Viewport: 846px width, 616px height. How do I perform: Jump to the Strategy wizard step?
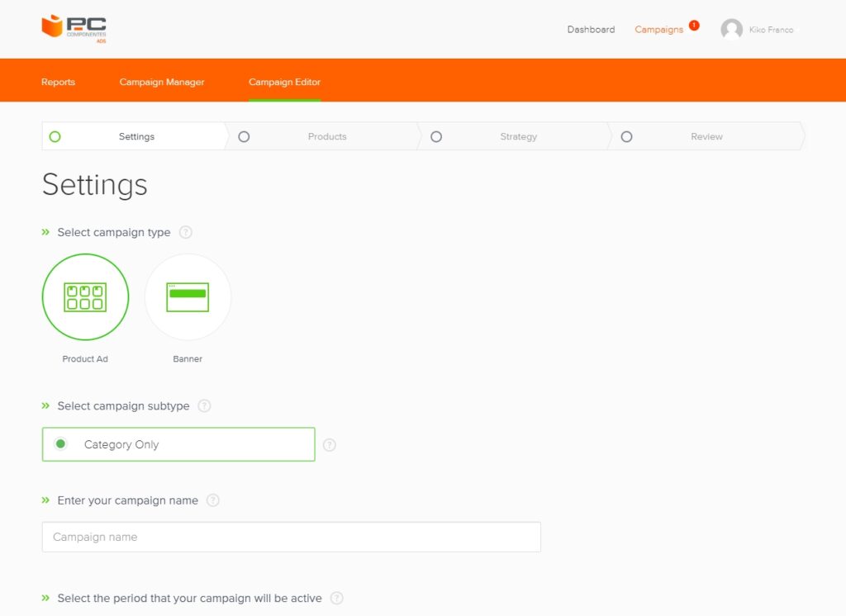[x=518, y=136]
